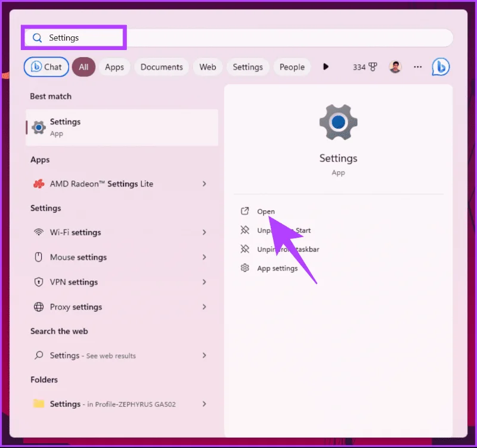Image resolution: width=477 pixels, height=448 pixels.
Task: Click the 334 rewards points number
Action: coord(359,67)
